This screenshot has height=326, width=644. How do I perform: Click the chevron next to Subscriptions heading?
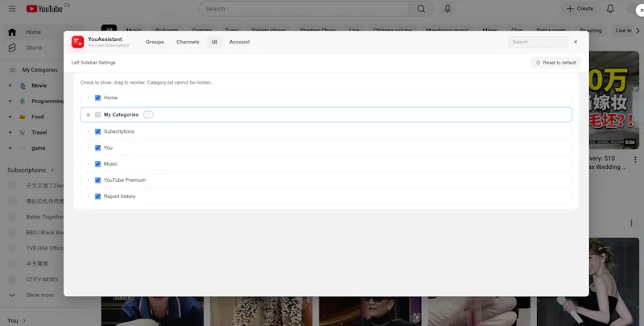(52, 170)
